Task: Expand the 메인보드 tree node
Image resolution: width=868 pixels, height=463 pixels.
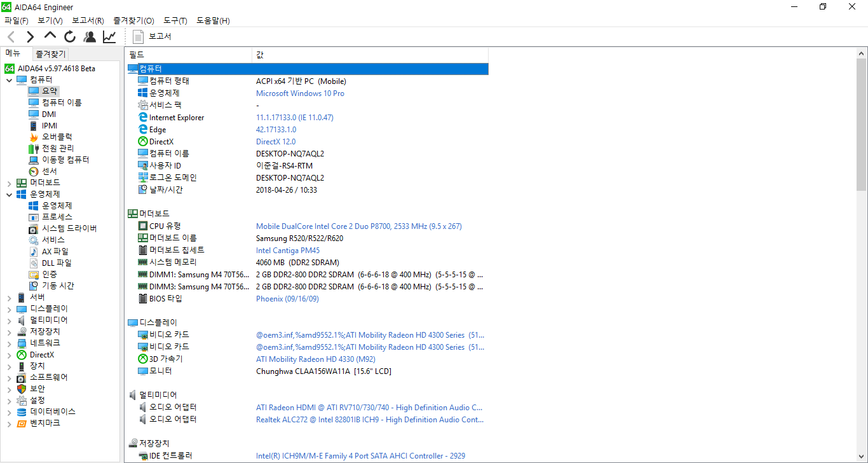Action: click(x=9, y=183)
